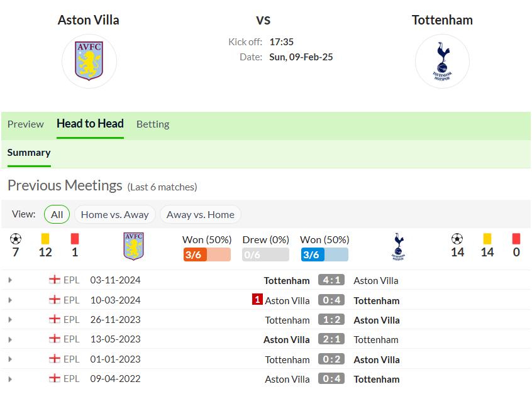The image size is (532, 399).
Task: Click the 2:1 score on the 13-05-2023 match
Action: pyautogui.click(x=331, y=339)
